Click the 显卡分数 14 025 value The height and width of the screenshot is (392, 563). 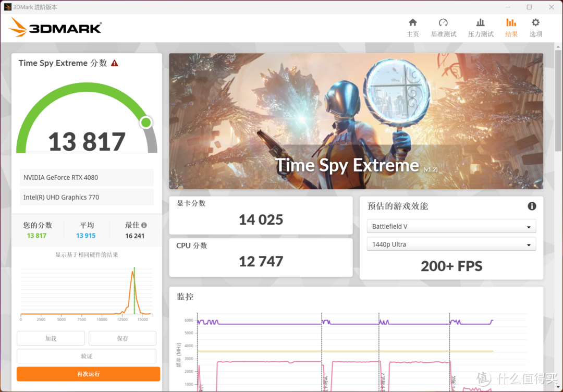pos(261,219)
